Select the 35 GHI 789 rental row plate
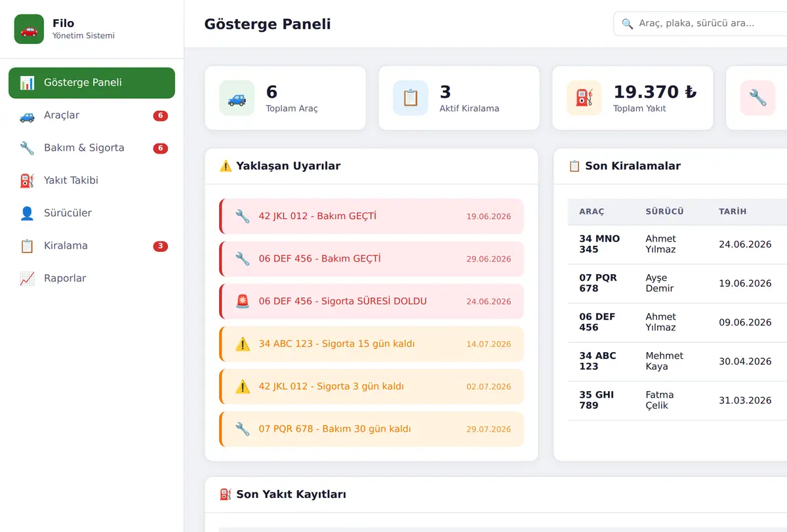Image resolution: width=787 pixels, height=532 pixels. (x=597, y=400)
